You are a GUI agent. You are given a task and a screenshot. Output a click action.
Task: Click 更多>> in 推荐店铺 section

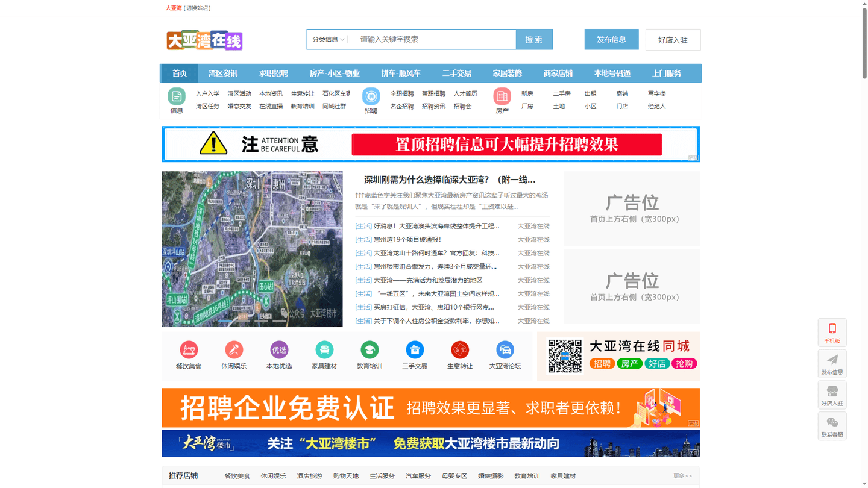tap(682, 476)
